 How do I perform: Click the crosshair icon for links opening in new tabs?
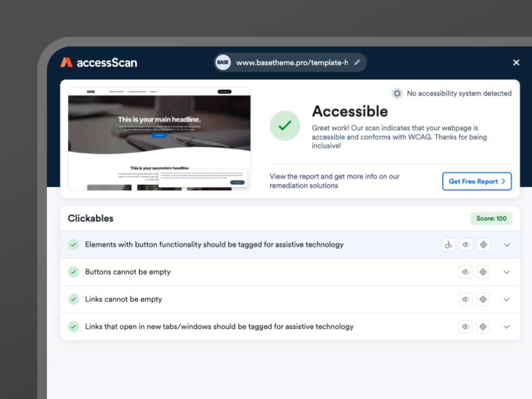[x=483, y=326]
